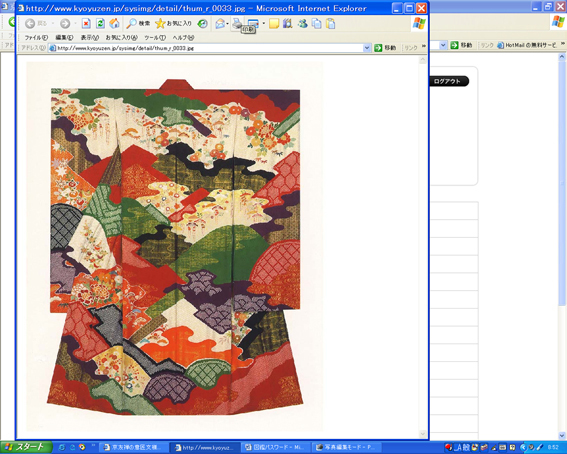Image resolution: width=567 pixels, height=454 pixels.
Task: Click scroll-down arrow of background window scrollbar
Action: click(x=562, y=435)
